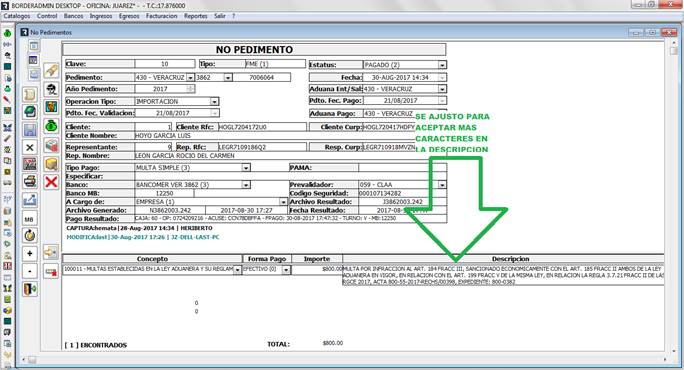
Task: Click the printer icon in left toolbar
Action: [x=30, y=181]
